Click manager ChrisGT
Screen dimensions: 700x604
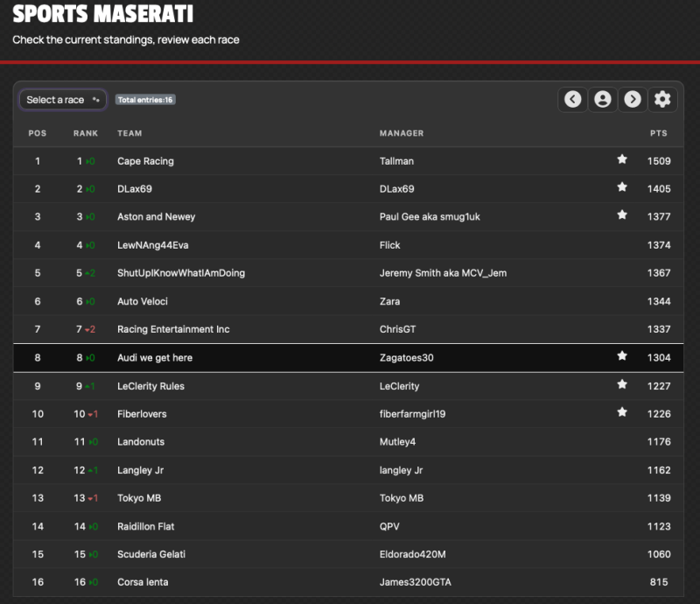[397, 329]
